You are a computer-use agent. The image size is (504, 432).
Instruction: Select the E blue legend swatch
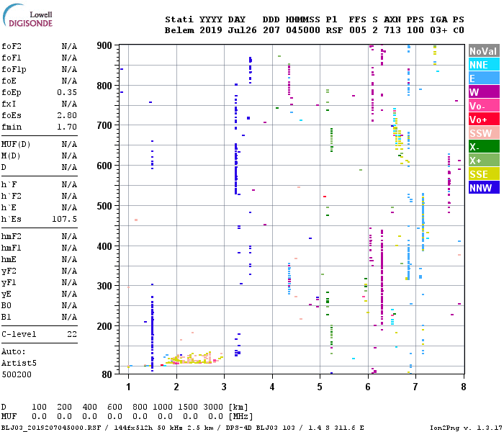click(x=484, y=78)
